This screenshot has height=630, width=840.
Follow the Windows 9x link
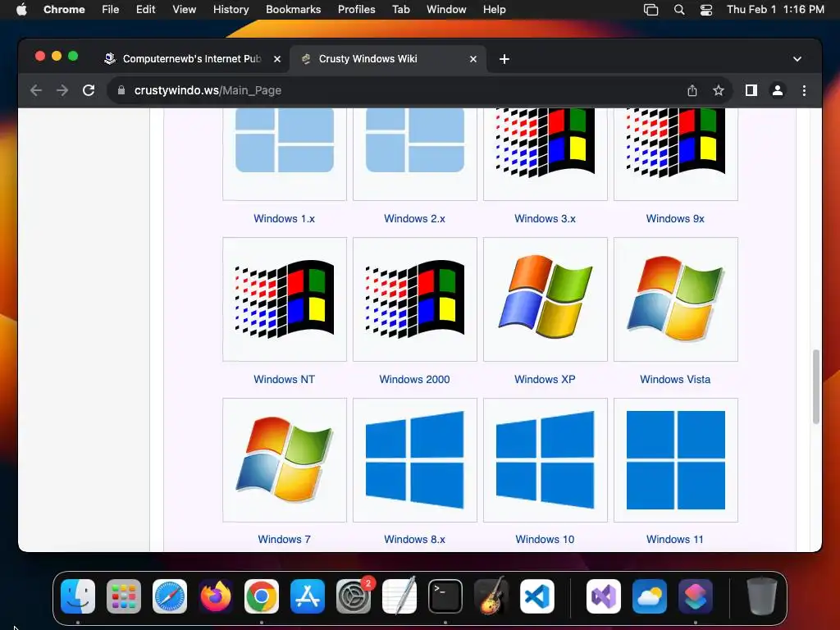(675, 218)
